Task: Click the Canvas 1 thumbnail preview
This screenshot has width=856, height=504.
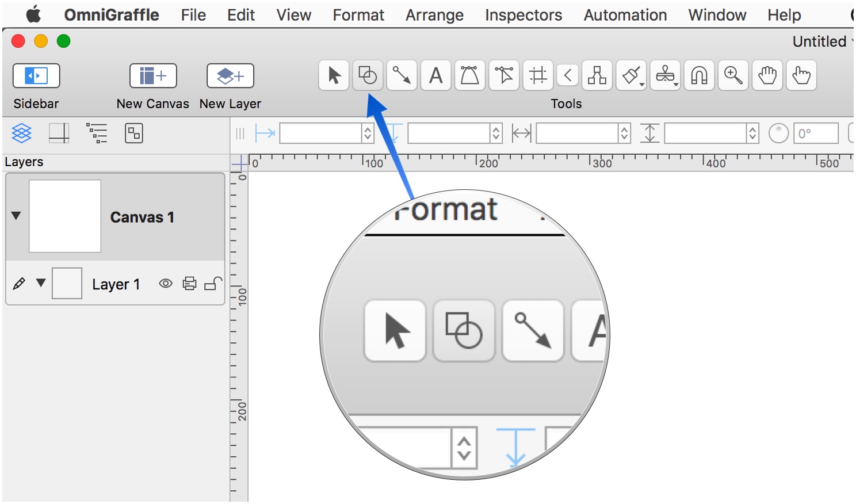Action: pos(65,216)
